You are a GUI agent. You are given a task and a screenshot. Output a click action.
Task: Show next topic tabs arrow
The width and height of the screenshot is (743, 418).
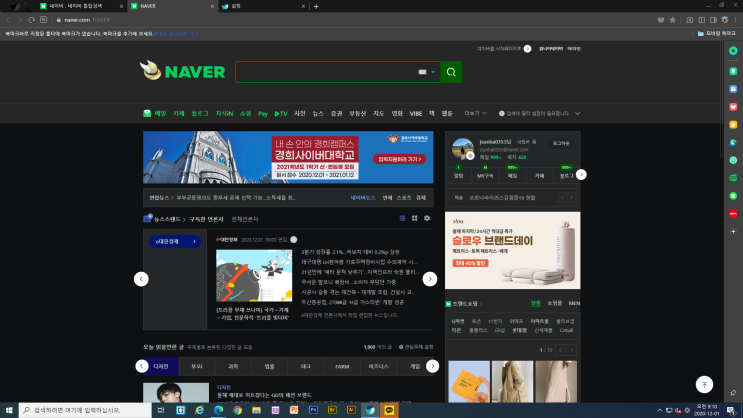tap(433, 366)
